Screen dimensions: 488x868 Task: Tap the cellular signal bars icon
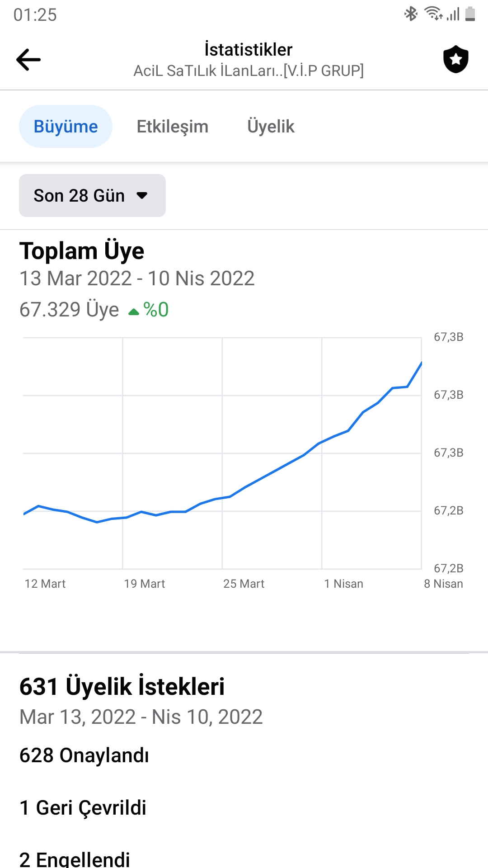click(x=453, y=14)
